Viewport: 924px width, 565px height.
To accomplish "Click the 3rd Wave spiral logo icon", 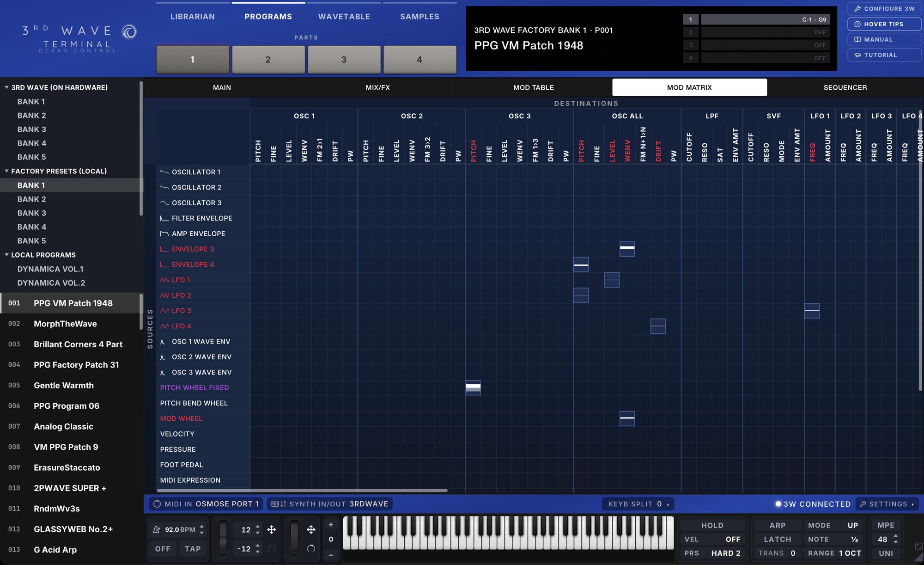I will [x=129, y=31].
